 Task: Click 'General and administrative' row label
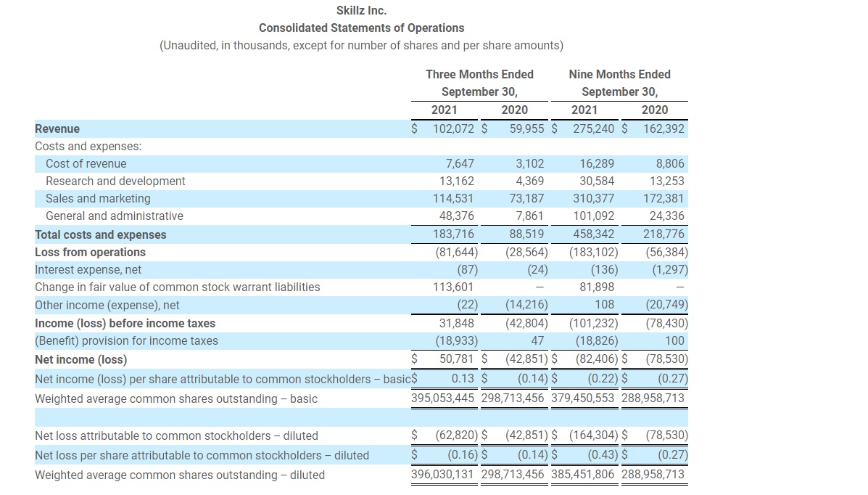[x=114, y=216]
